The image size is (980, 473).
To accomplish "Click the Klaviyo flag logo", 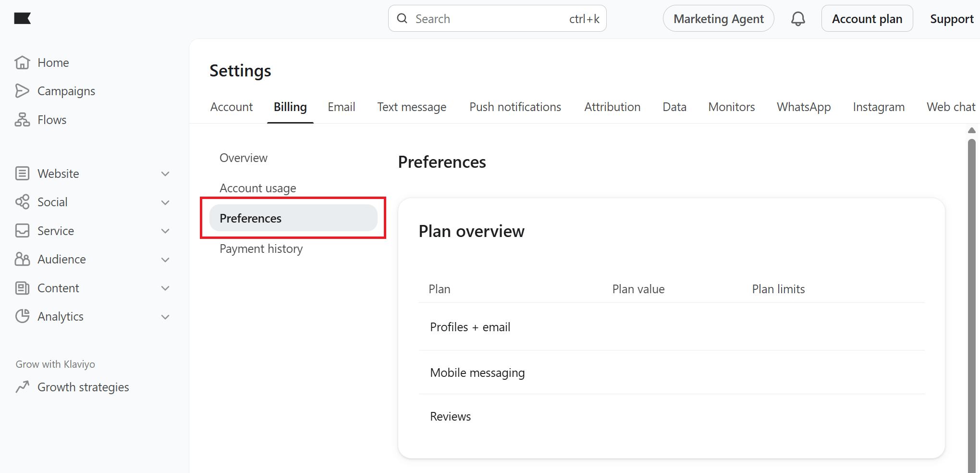I will pyautogui.click(x=22, y=19).
